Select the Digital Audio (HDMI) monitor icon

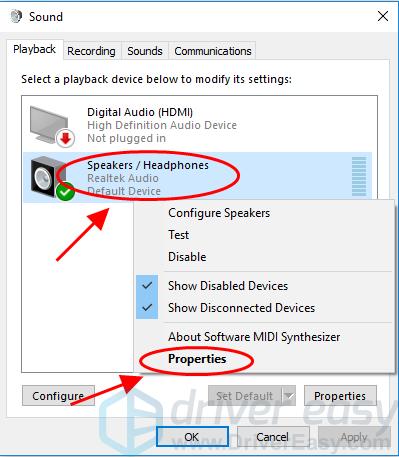pos(49,125)
